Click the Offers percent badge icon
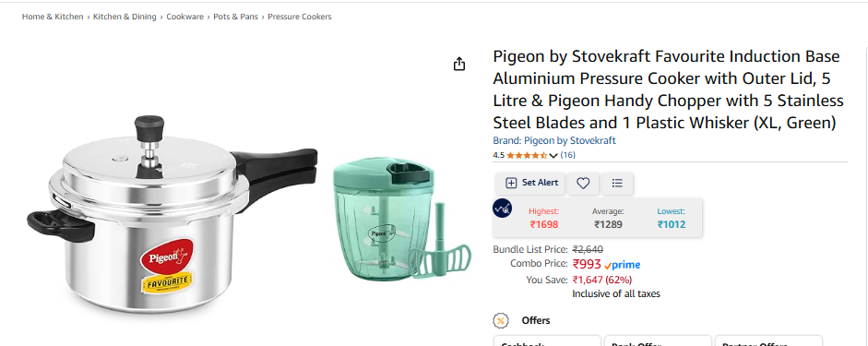The width and height of the screenshot is (868, 346). click(x=501, y=320)
